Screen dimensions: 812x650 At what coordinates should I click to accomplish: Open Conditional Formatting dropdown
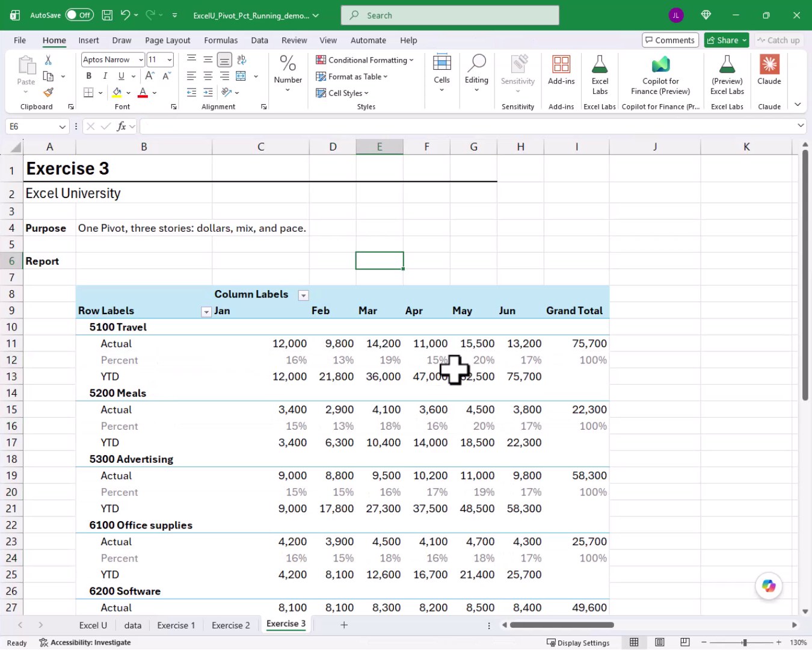click(x=364, y=60)
